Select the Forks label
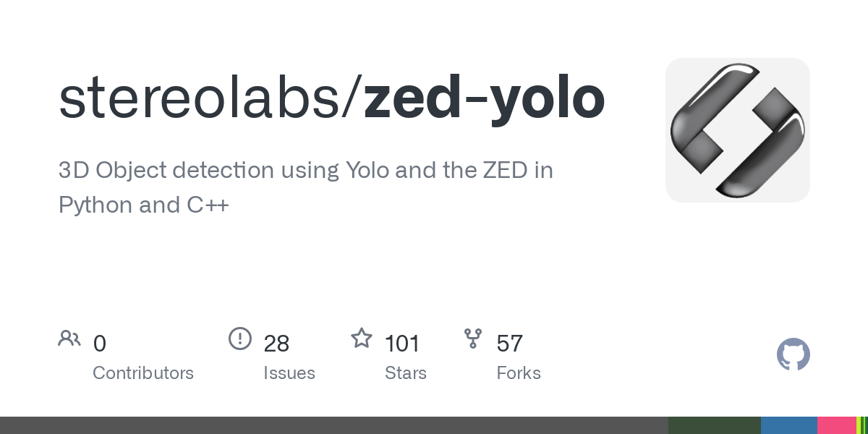The image size is (868, 434). pyautogui.click(x=519, y=373)
